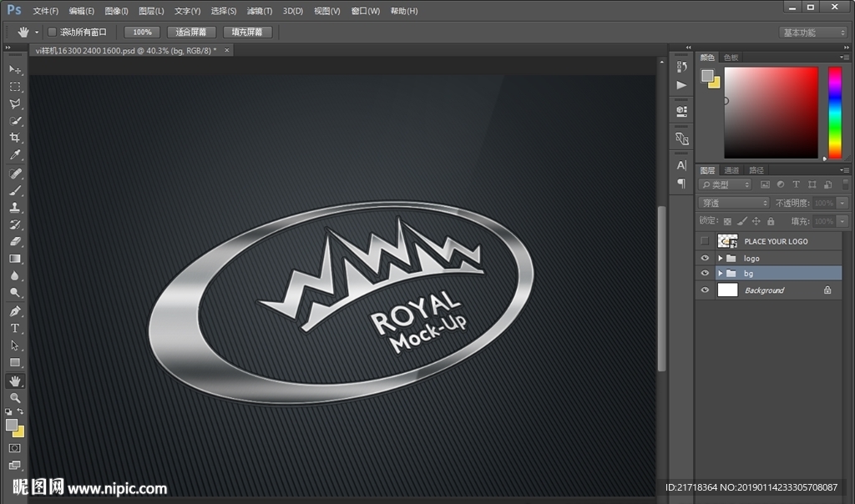Viewport: 855px width, 504px height.
Task: Hide the Background layer
Action: 705,290
